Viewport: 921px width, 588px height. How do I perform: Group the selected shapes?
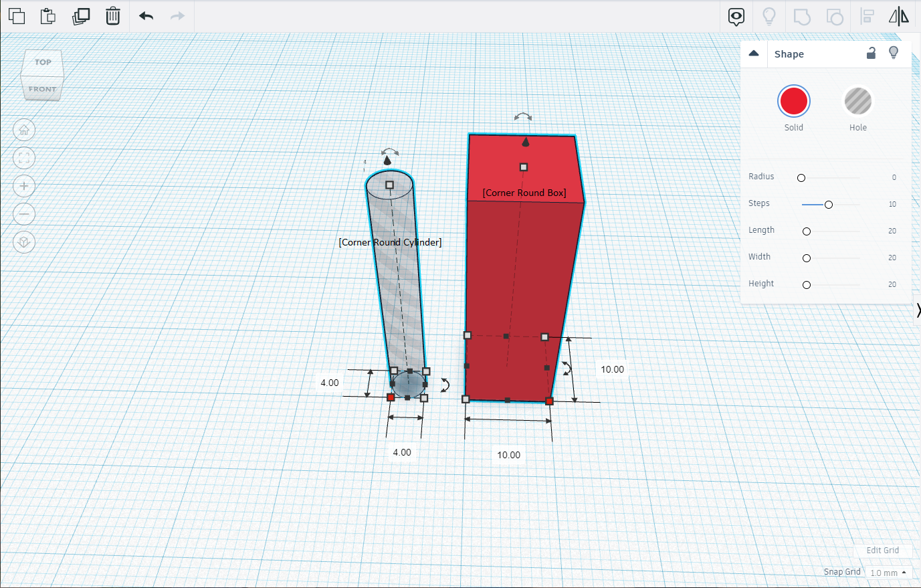(801, 16)
